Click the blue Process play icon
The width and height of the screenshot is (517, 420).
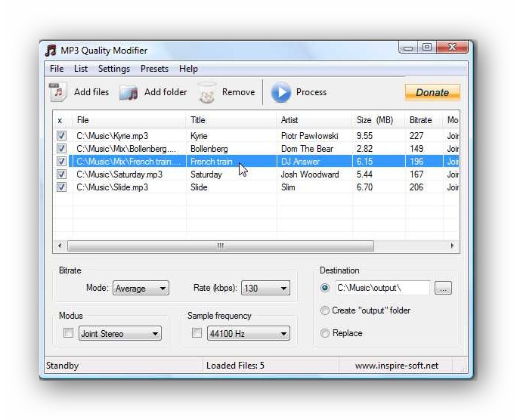tap(281, 92)
